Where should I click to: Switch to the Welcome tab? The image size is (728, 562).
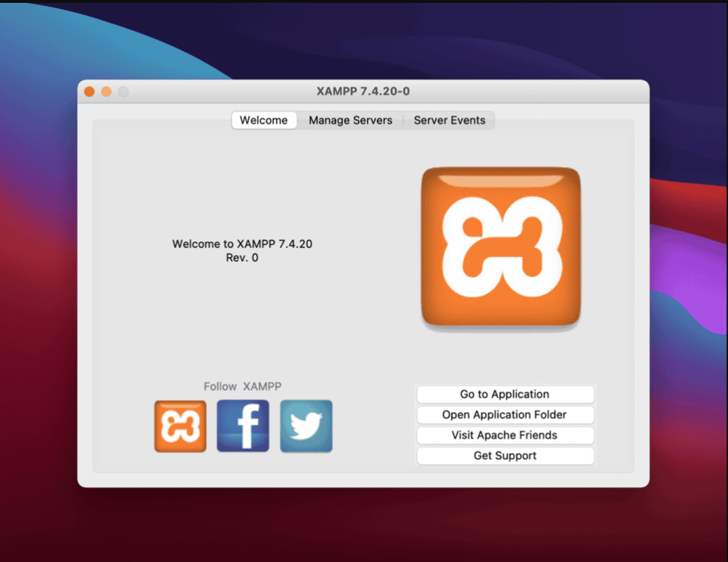(x=264, y=120)
